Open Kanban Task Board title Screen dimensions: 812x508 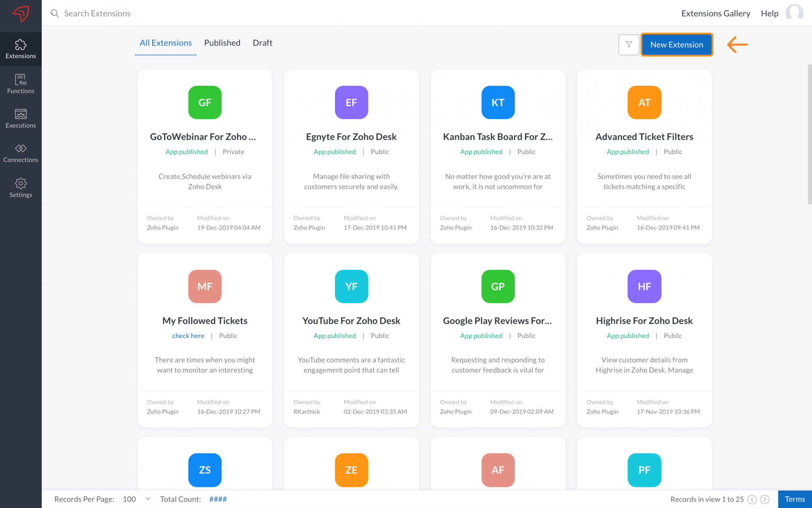498,137
